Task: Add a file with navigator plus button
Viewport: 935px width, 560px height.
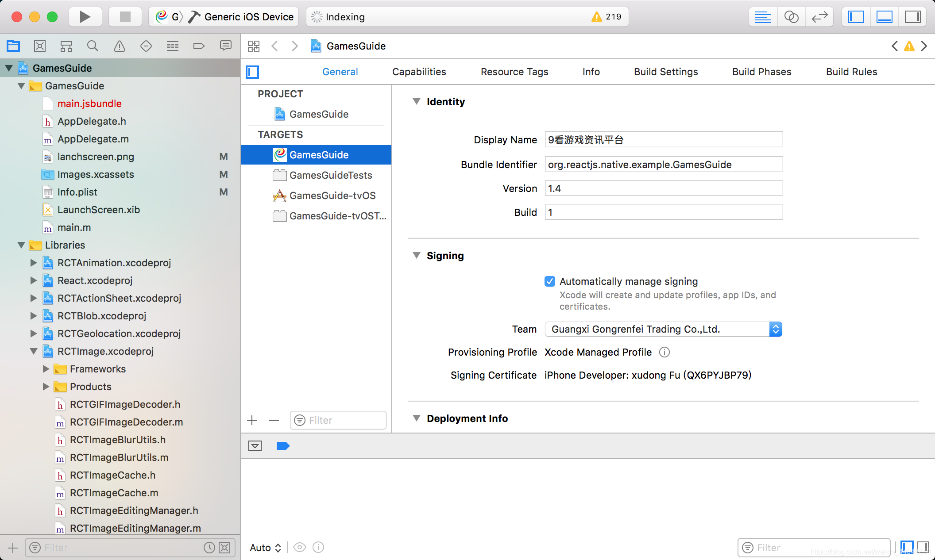Action: (13, 548)
